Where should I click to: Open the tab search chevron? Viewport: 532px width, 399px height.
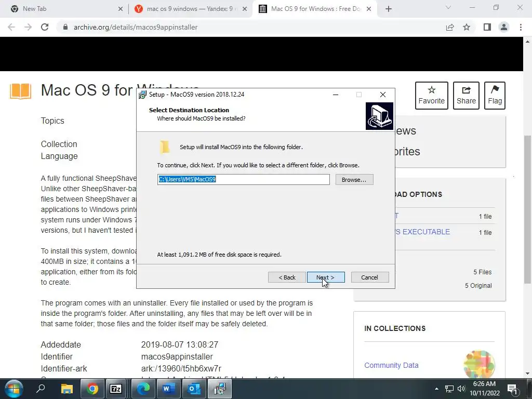[x=448, y=7]
